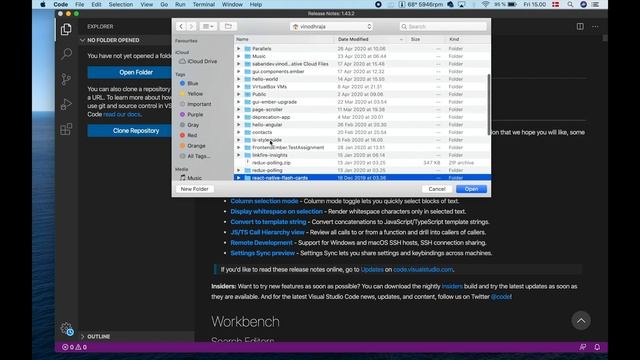640x360 pixels.
Task: Expand the redux-polling folder triangle
Action: click(x=239, y=170)
